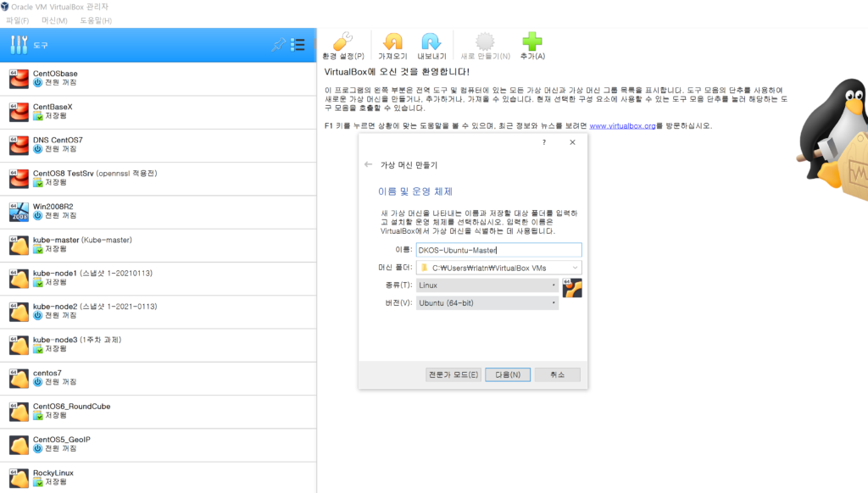868x493 pixels.
Task: Click the kube-node1 VM icon
Action: coord(19,279)
